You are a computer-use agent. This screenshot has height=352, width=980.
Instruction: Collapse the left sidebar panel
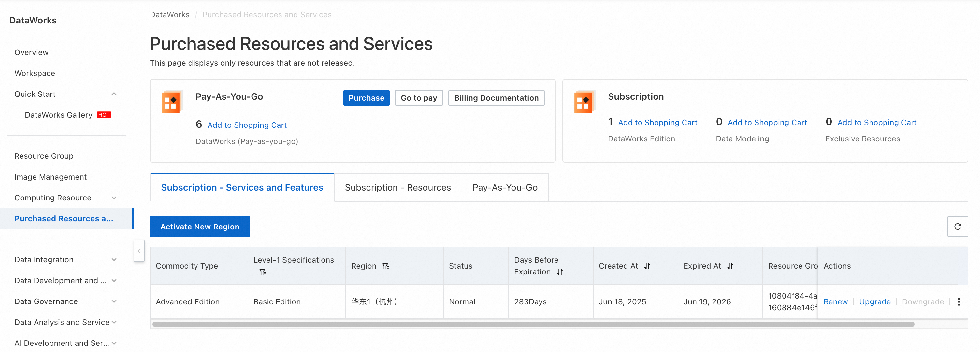coord(139,251)
